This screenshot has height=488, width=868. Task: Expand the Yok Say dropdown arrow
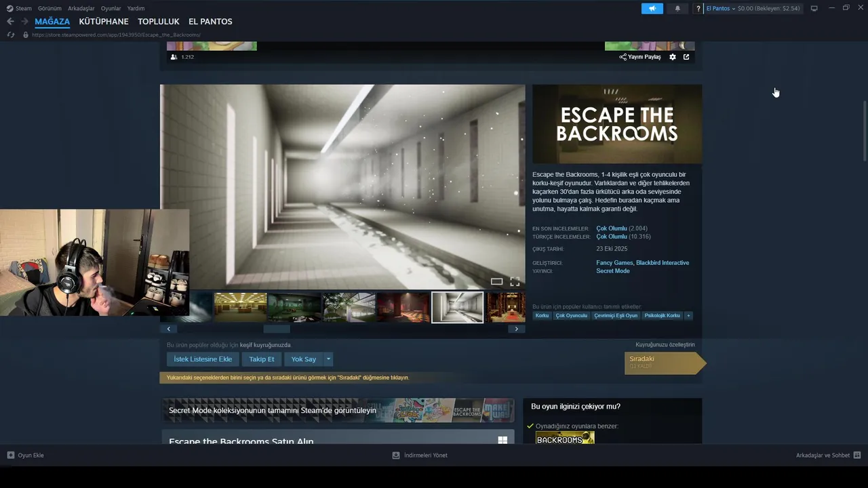(x=328, y=359)
